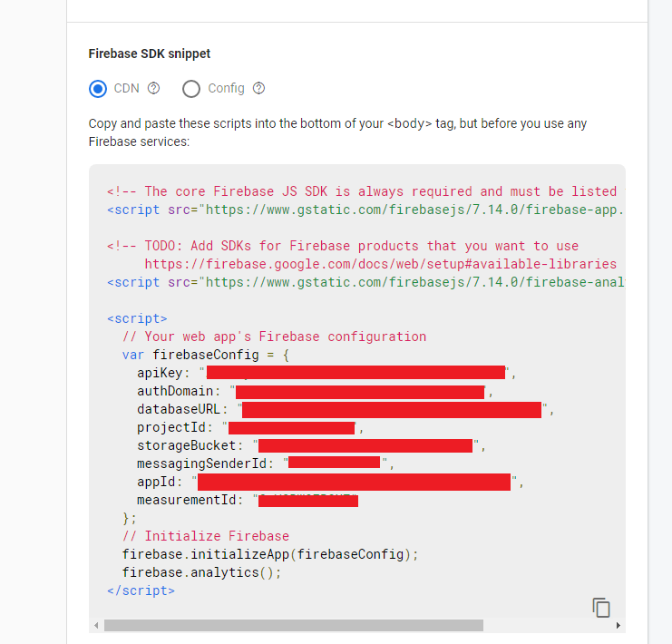Click the firebase.google.com docs setup URL

(x=380, y=264)
